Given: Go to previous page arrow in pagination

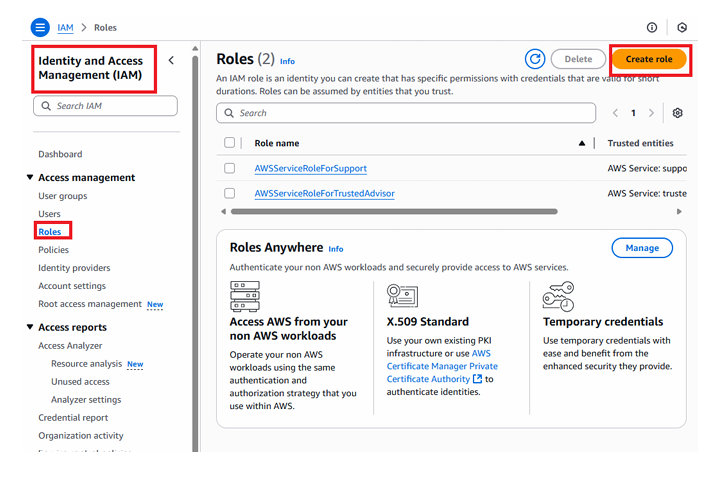Looking at the screenshot, I should click(x=615, y=114).
